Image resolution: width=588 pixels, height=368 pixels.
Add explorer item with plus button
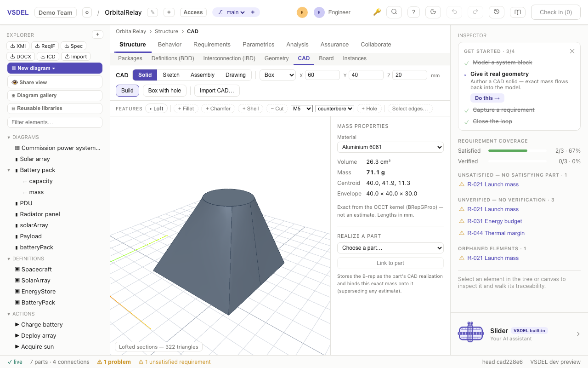pyautogui.click(x=97, y=34)
